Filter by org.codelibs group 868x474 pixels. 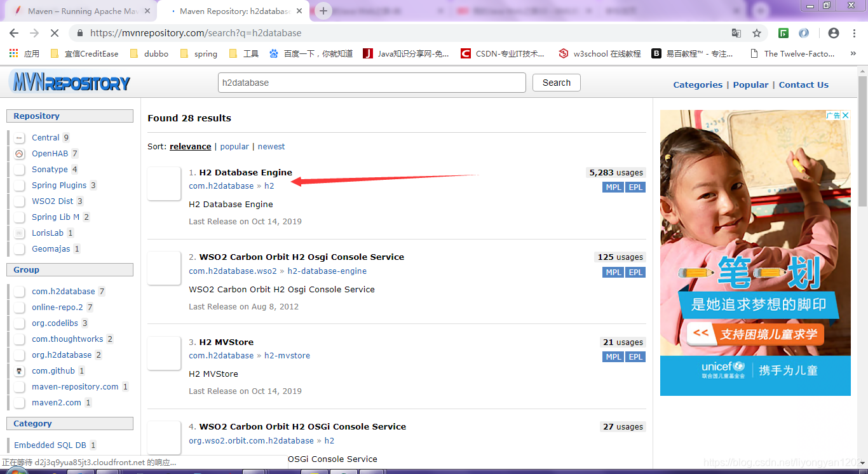click(55, 323)
